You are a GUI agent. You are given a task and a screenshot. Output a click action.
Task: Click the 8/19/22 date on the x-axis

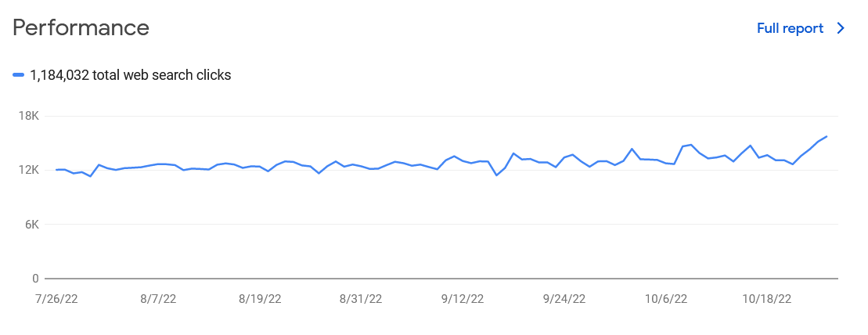pyautogui.click(x=260, y=299)
